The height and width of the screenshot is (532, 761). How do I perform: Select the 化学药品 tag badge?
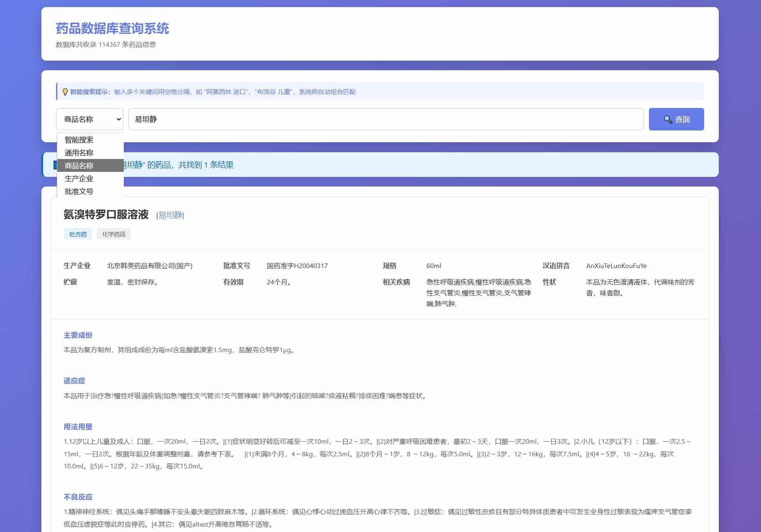(114, 234)
